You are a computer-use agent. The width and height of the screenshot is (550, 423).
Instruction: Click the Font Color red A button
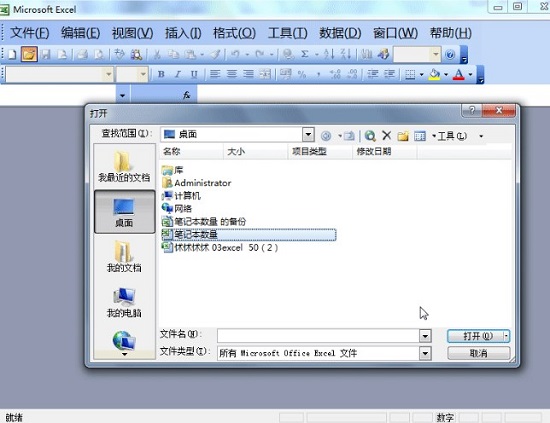[x=459, y=74]
